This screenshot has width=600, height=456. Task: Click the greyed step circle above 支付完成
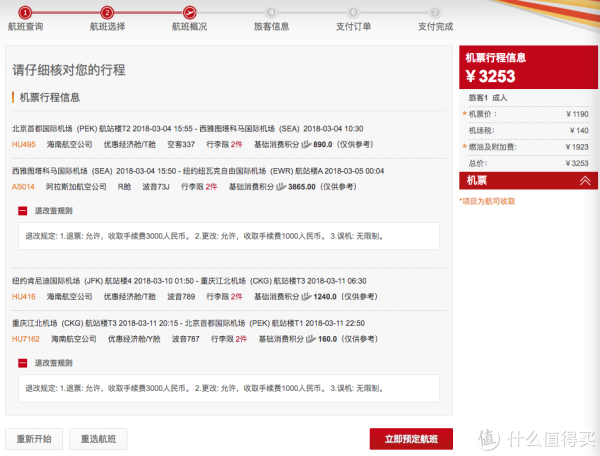435,12
